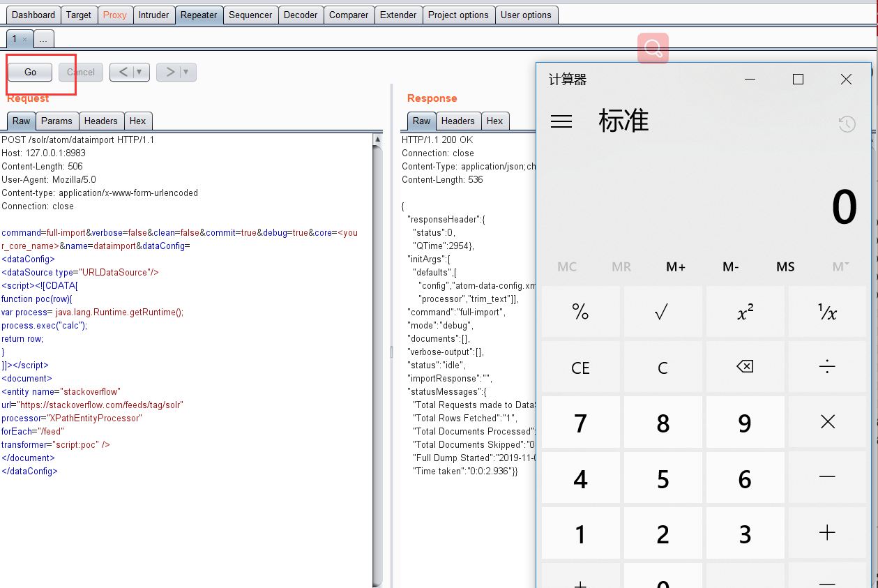The height and width of the screenshot is (588, 878).
Task: Go to previous request with back arrow
Action: [x=123, y=72]
